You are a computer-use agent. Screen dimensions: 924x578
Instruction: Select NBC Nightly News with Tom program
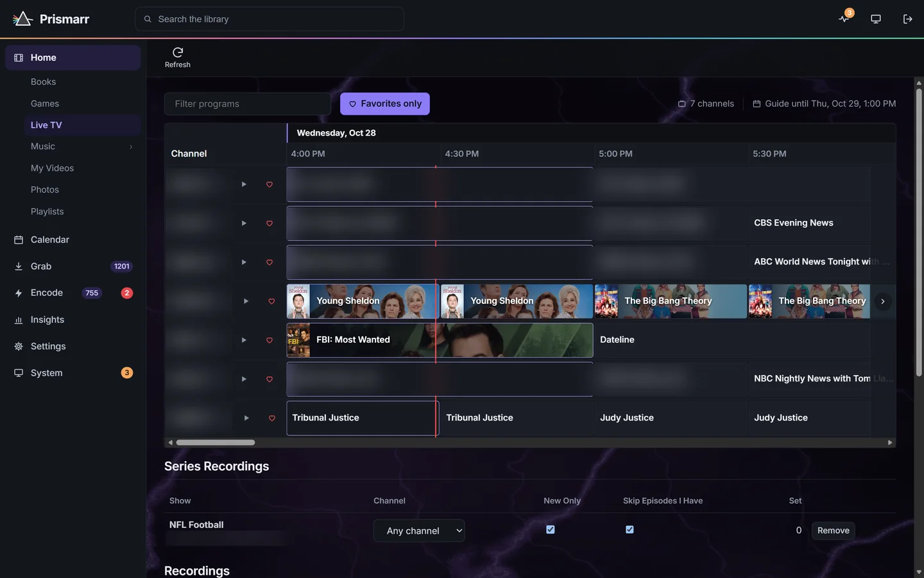point(809,379)
